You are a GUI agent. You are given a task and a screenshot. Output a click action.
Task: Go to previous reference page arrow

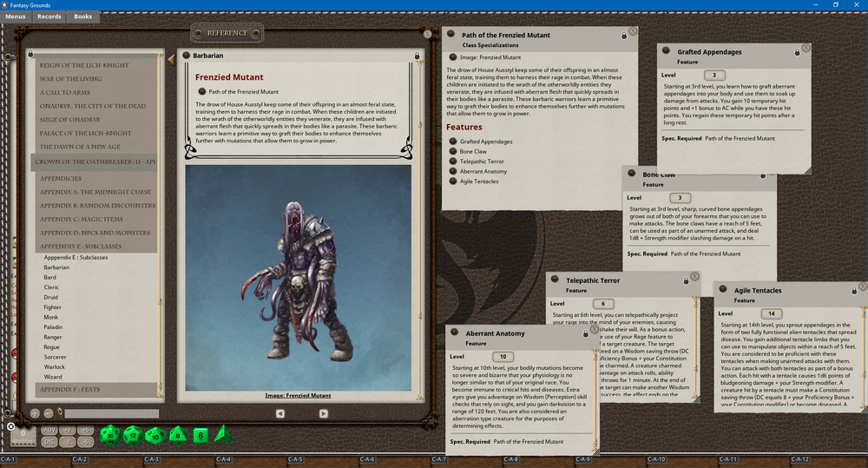coord(279,413)
